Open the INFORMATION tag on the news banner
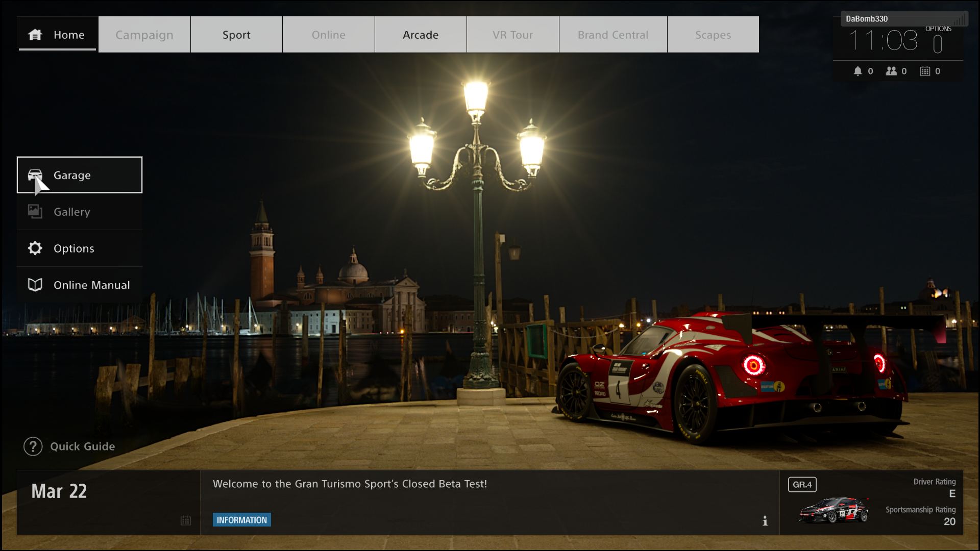980x551 pixels. 242,520
